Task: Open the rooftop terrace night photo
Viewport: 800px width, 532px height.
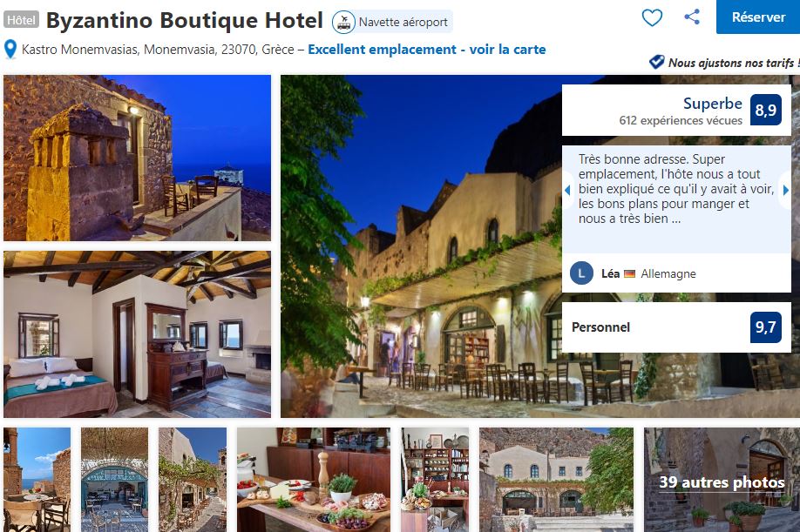Action: tap(137, 158)
